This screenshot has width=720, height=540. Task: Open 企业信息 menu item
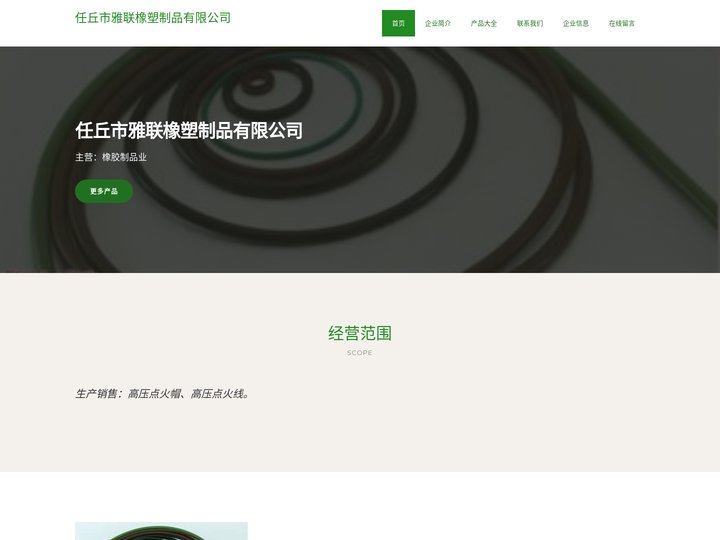click(x=575, y=23)
